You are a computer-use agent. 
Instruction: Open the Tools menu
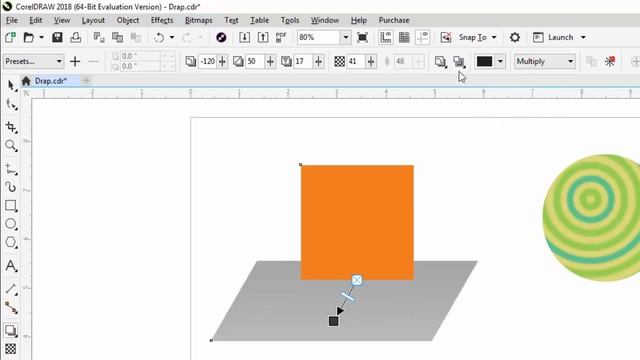coord(290,20)
